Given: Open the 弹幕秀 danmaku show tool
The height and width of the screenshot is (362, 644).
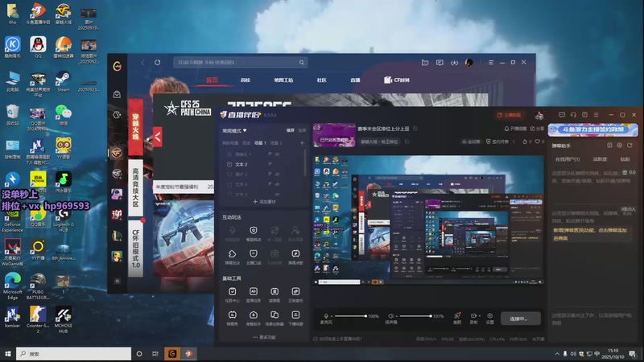Looking at the screenshot, I should click(x=232, y=318).
